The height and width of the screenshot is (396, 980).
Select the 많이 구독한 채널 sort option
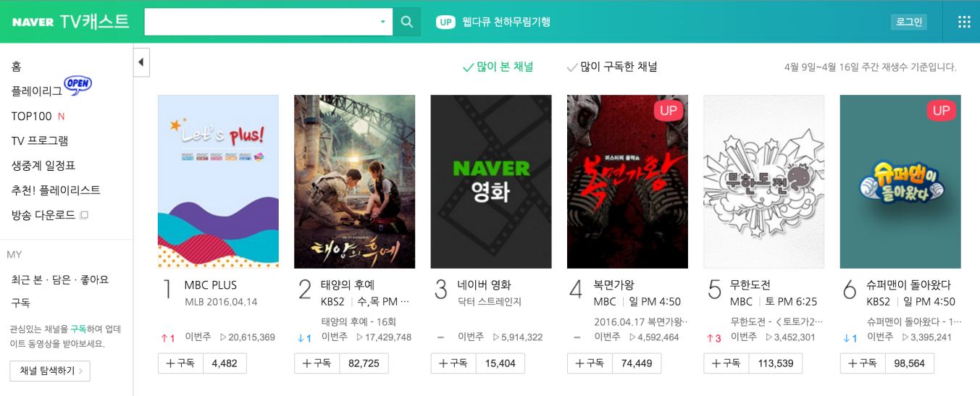coord(613,67)
